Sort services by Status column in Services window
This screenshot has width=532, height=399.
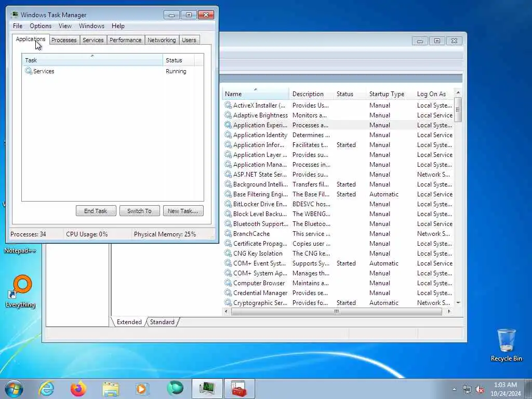coord(350,94)
